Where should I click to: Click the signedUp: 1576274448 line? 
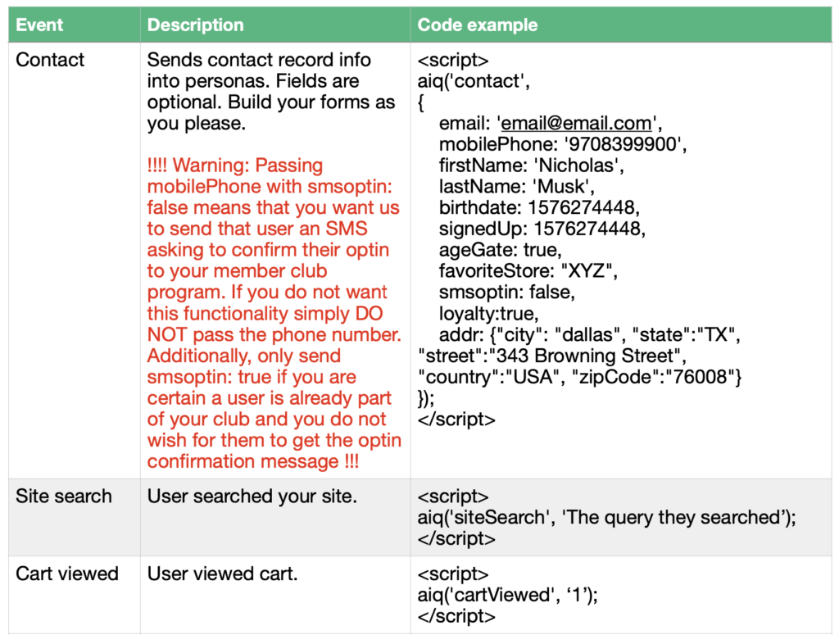pos(542,229)
